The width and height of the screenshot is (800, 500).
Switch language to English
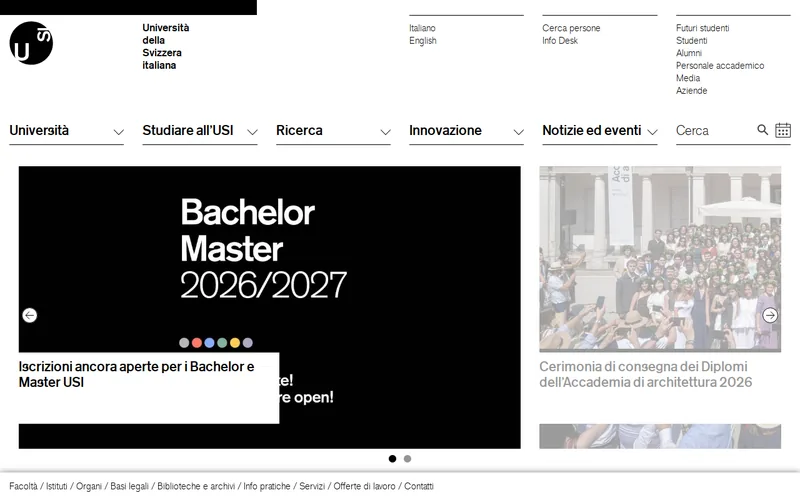422,41
